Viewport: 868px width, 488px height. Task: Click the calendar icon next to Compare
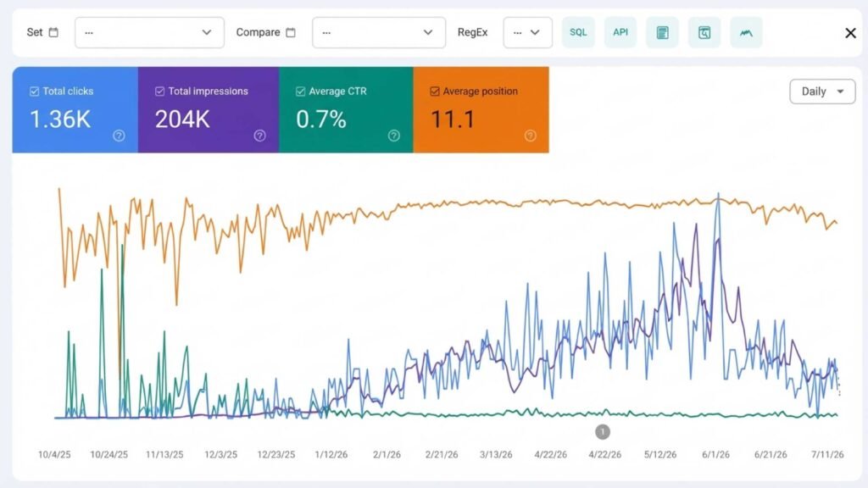[x=291, y=33]
